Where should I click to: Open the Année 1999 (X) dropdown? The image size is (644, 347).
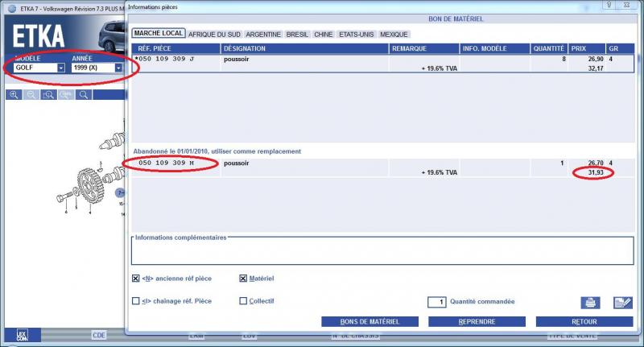(x=118, y=68)
